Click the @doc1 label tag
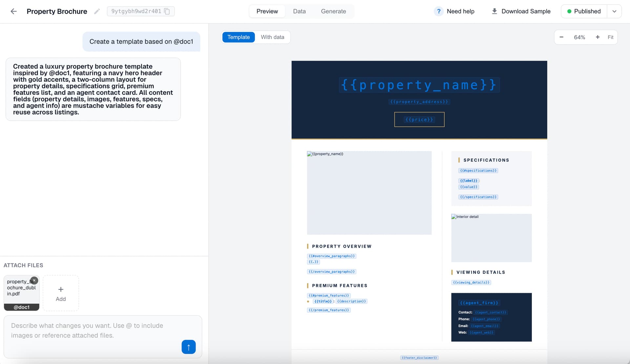The width and height of the screenshot is (630, 364). (x=22, y=307)
